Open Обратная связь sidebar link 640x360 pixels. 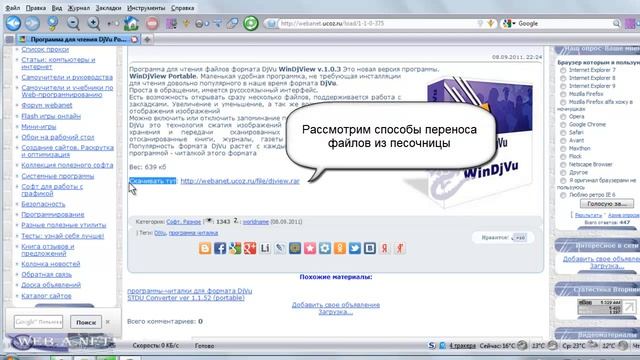click(47, 274)
